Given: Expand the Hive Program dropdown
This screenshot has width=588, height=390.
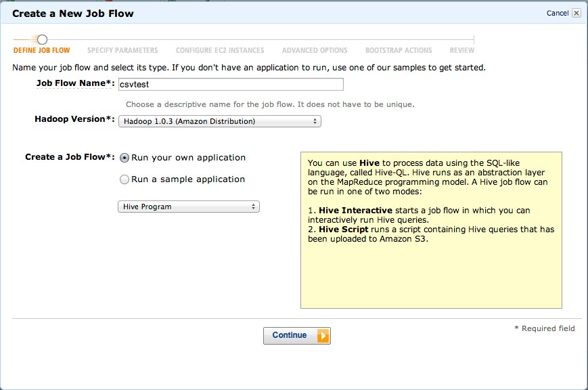Looking at the screenshot, I should [189, 207].
